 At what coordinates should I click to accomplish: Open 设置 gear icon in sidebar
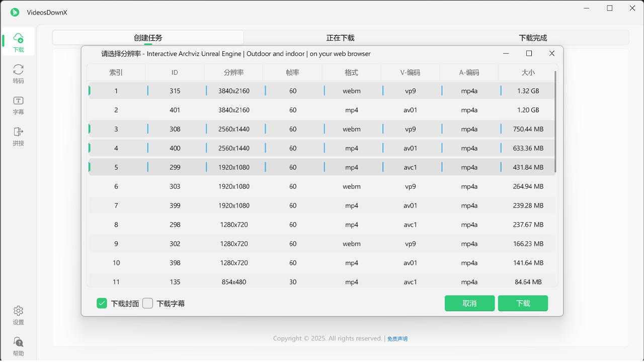tap(18, 311)
